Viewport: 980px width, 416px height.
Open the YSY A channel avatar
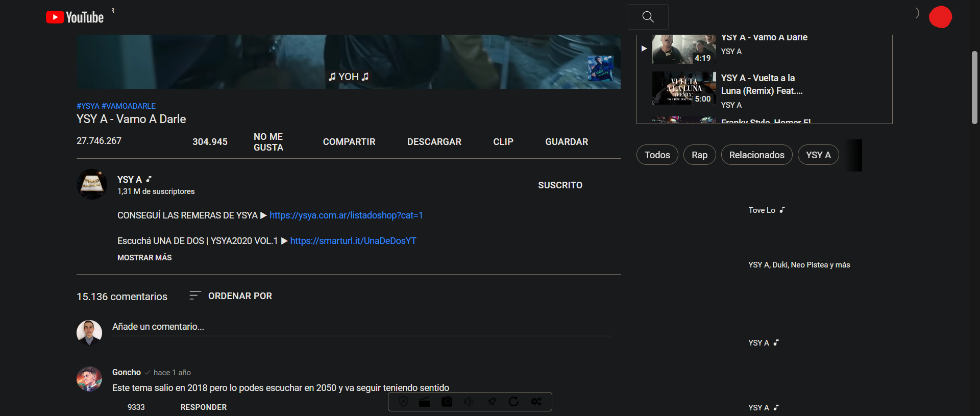(92, 184)
